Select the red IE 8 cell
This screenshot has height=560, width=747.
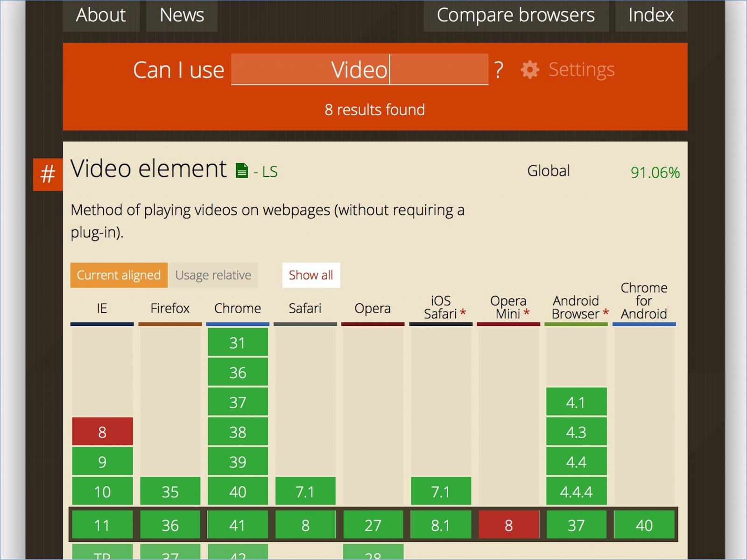102,432
